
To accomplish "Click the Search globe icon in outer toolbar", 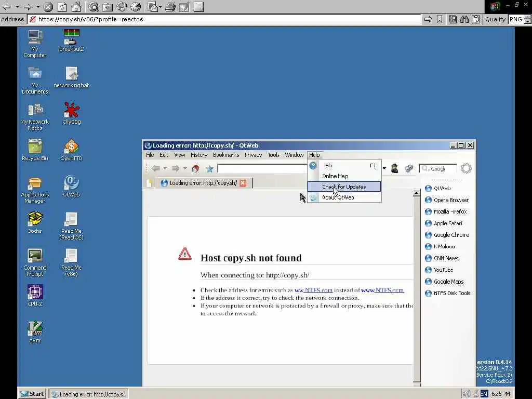I will 94,6.
